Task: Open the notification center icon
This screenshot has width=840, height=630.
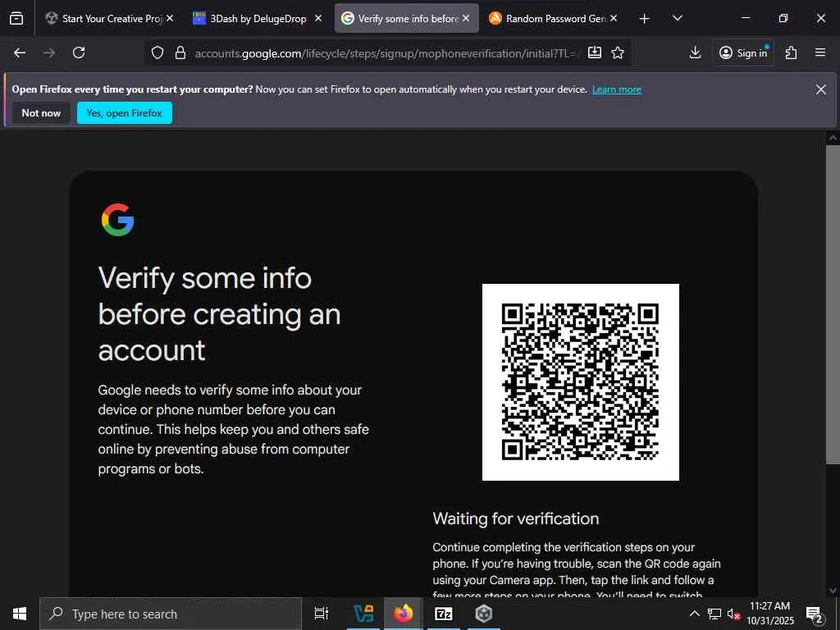Action: coord(815,614)
